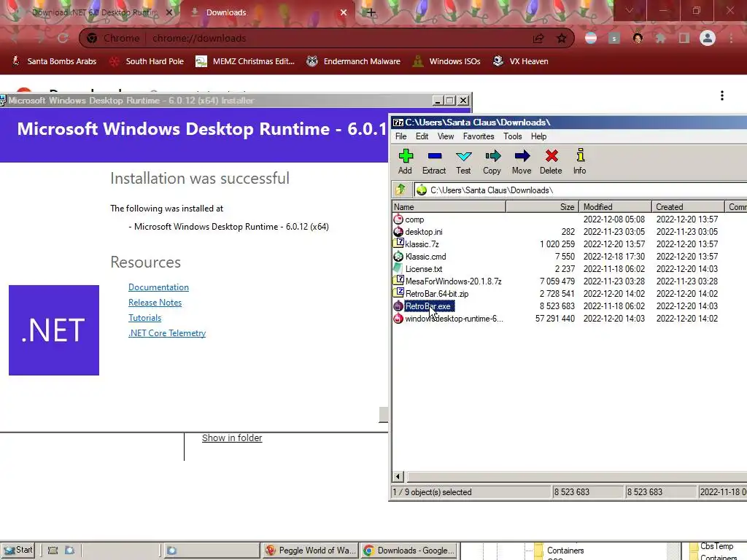This screenshot has width=747, height=560.
Task: Open the Documentation link
Action: (x=158, y=287)
